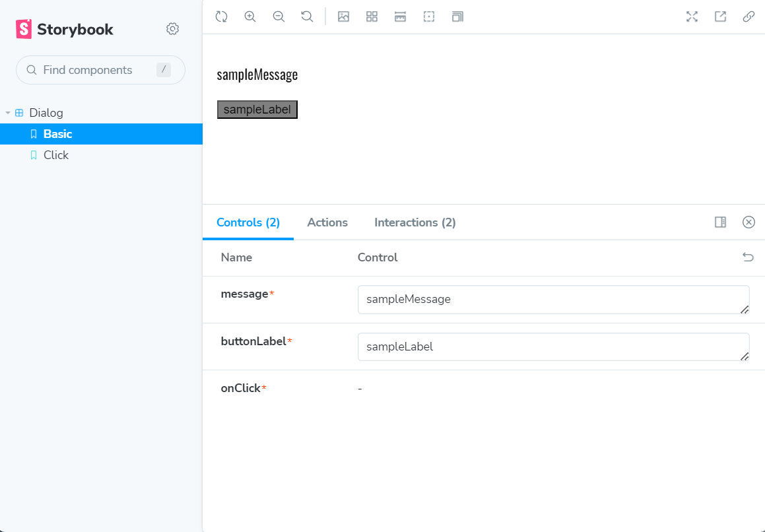Change the preview background
The height and width of the screenshot is (532, 765).
343,17
